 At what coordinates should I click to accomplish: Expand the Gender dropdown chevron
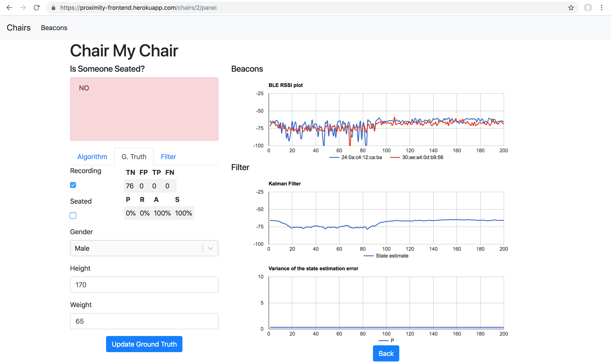click(210, 248)
